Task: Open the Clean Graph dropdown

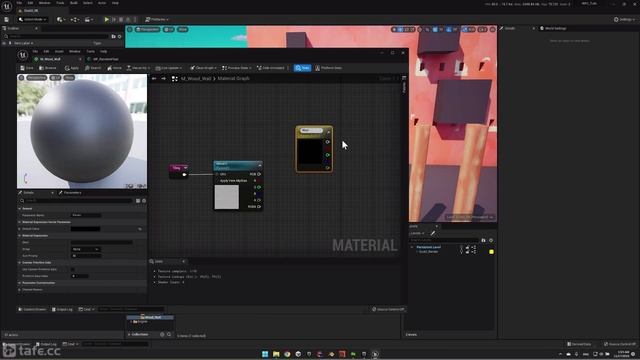Action: (203, 68)
